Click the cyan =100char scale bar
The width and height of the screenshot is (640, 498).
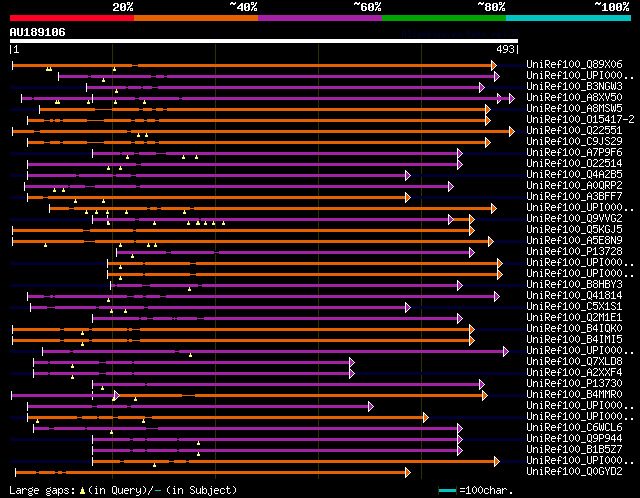pos(447,490)
